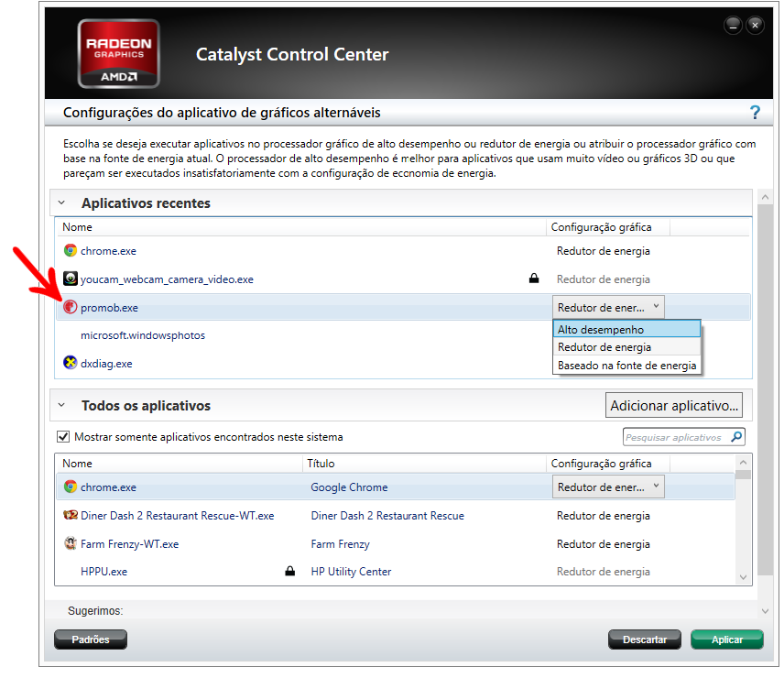
Task: Click Nome header in Todos os aplicativos list
Action: click(x=77, y=464)
